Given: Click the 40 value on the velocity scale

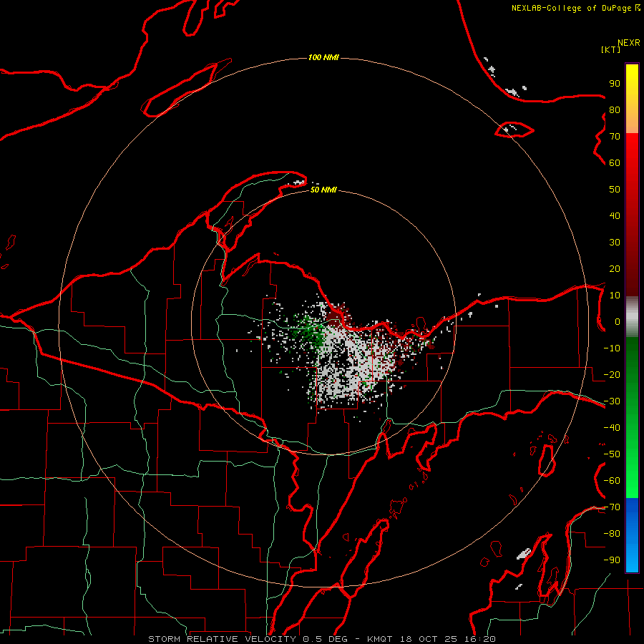Looking at the screenshot, I should point(615,216).
